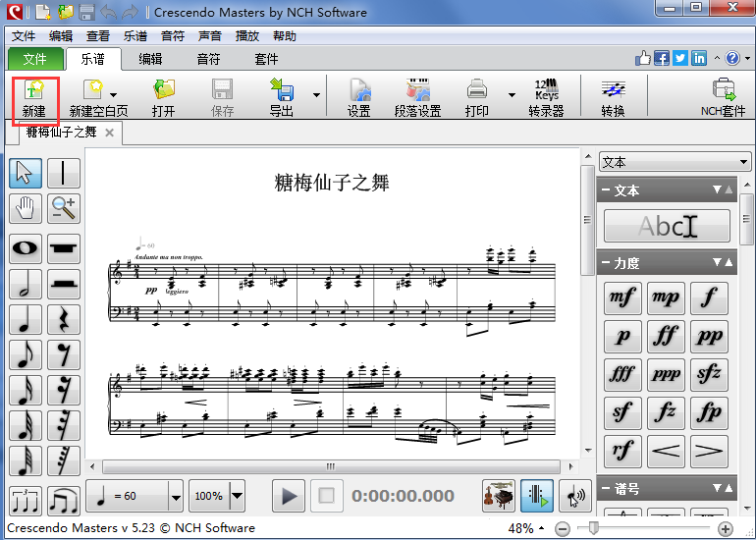The height and width of the screenshot is (540, 756).
Task: Open the 文本 panel combo box
Action: (675, 162)
